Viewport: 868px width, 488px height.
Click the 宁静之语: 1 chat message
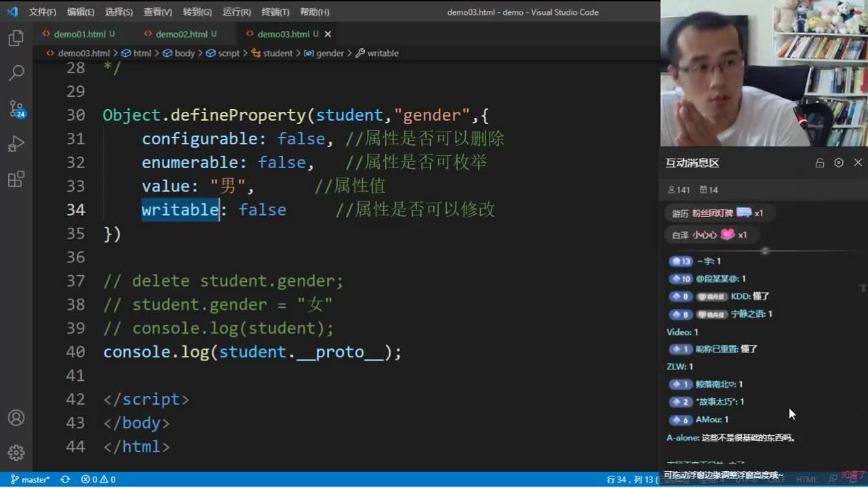click(721, 314)
